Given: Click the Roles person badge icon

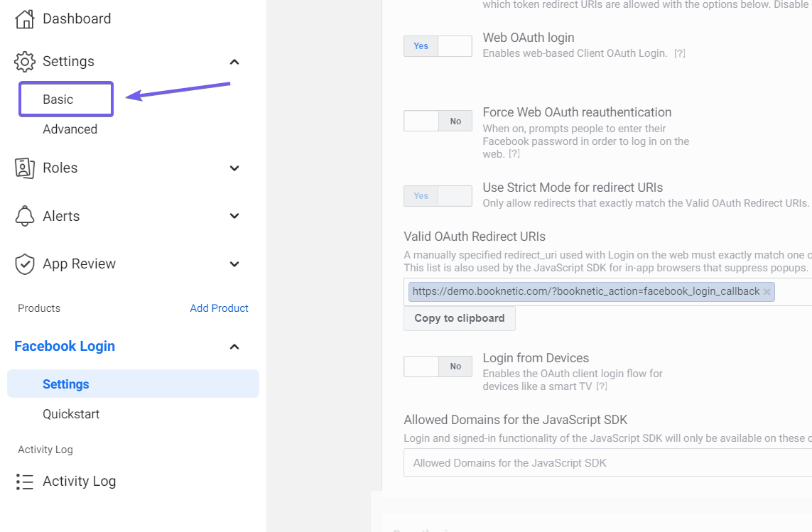Looking at the screenshot, I should point(24,168).
